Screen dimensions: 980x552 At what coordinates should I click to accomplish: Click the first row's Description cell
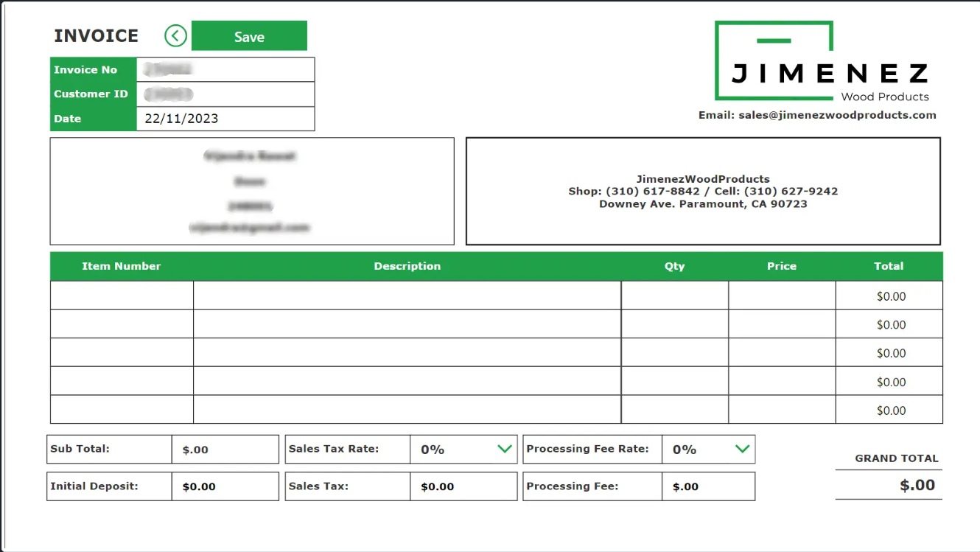point(407,296)
